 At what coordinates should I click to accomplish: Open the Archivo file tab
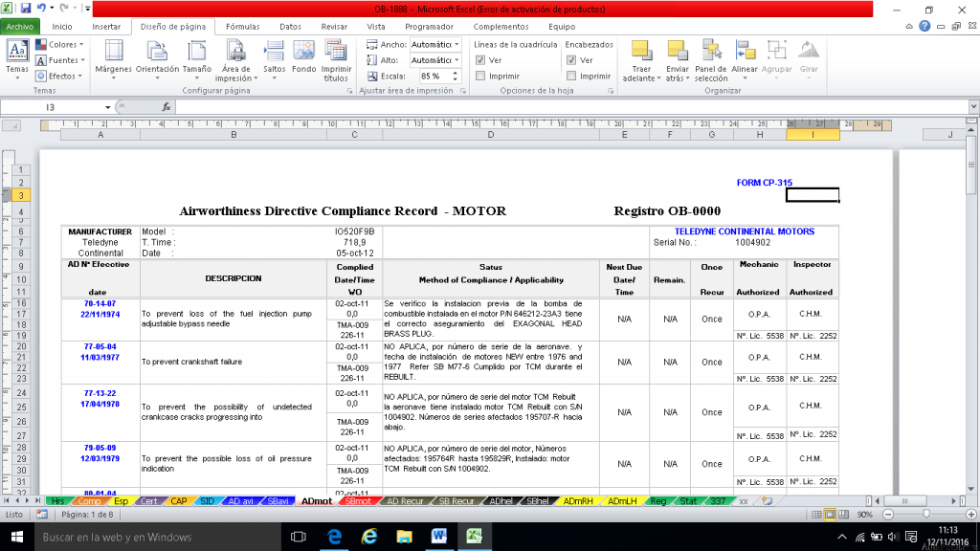(20, 26)
